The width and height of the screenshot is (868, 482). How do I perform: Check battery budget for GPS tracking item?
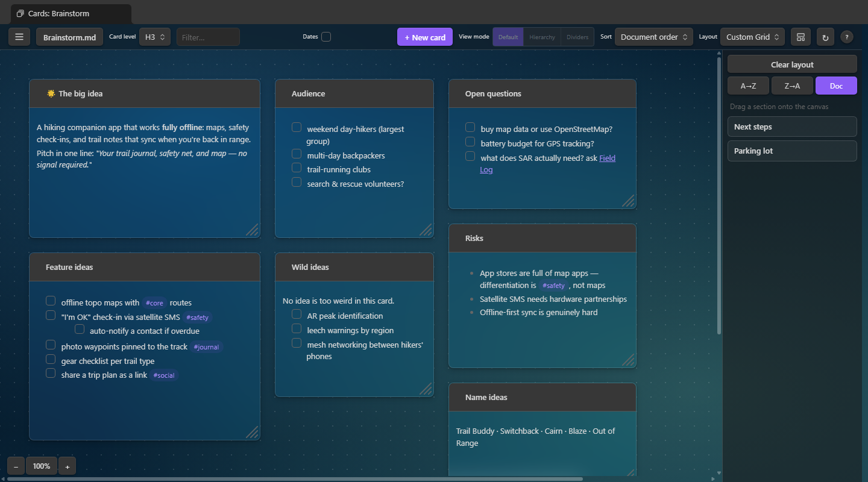coord(470,142)
